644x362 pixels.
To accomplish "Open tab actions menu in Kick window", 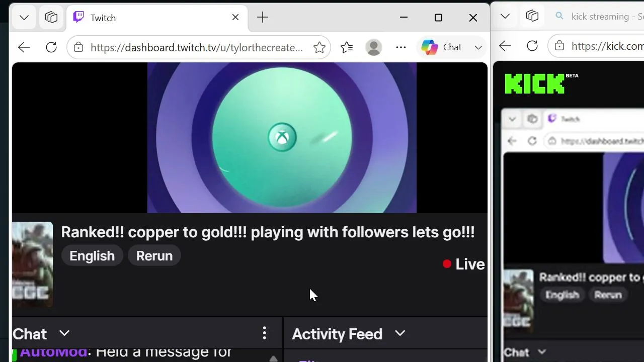I will point(505,17).
